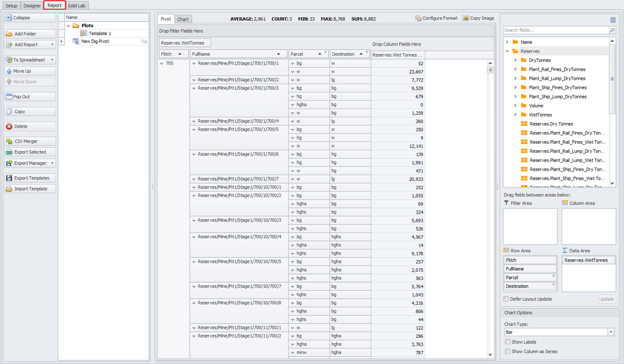The width and height of the screenshot is (624, 364).
Task: Toggle the Show Labels checkbox
Action: point(508,342)
